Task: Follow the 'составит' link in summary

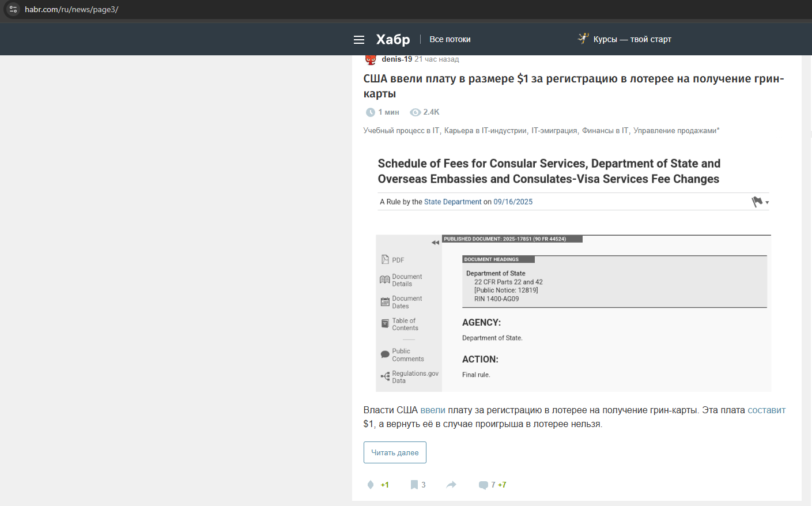Action: click(766, 410)
